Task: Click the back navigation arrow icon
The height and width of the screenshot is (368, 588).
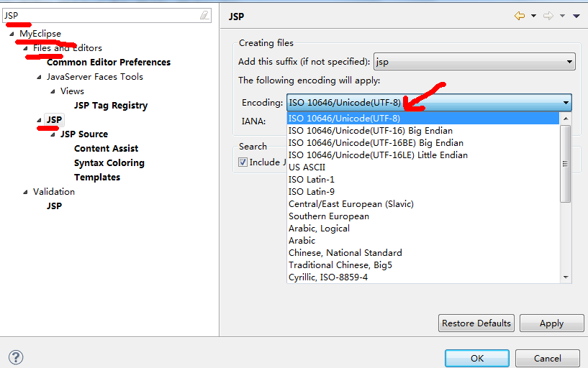Action: coord(519,16)
